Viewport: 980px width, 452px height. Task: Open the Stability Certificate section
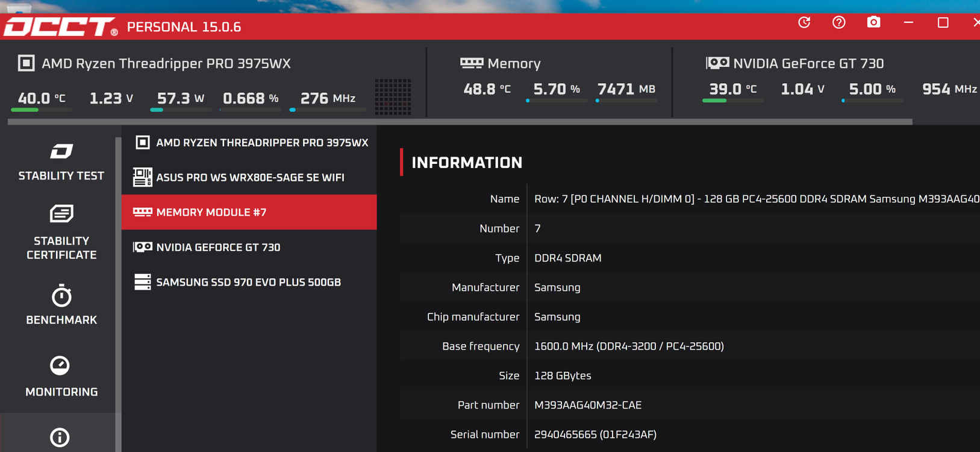[x=61, y=233]
